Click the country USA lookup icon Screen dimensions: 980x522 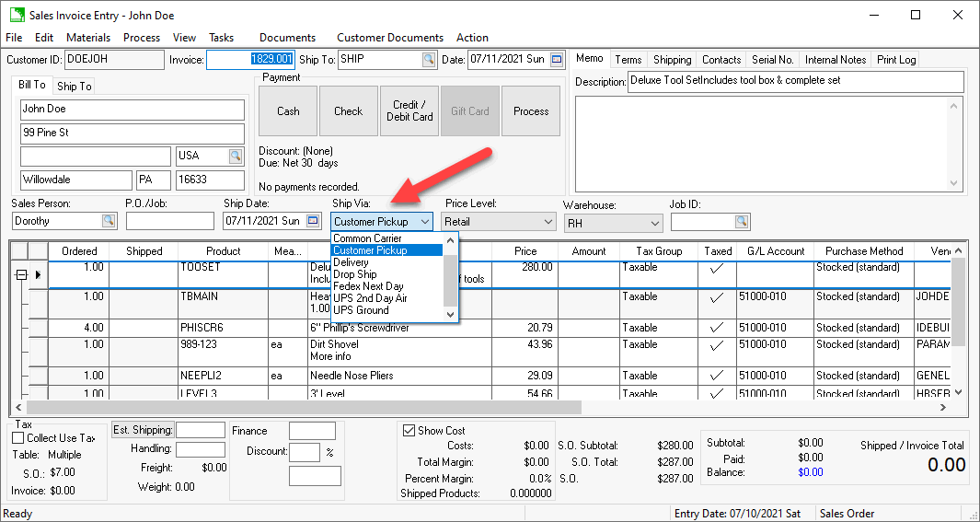[236, 157]
